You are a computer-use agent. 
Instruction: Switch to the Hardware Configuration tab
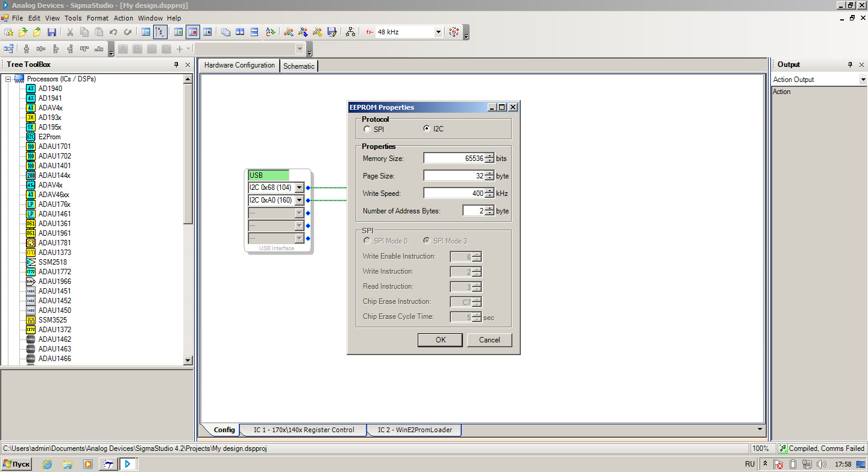(239, 65)
